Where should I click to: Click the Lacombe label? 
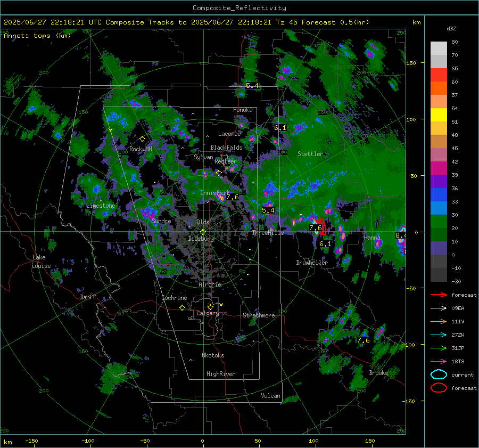(229, 134)
